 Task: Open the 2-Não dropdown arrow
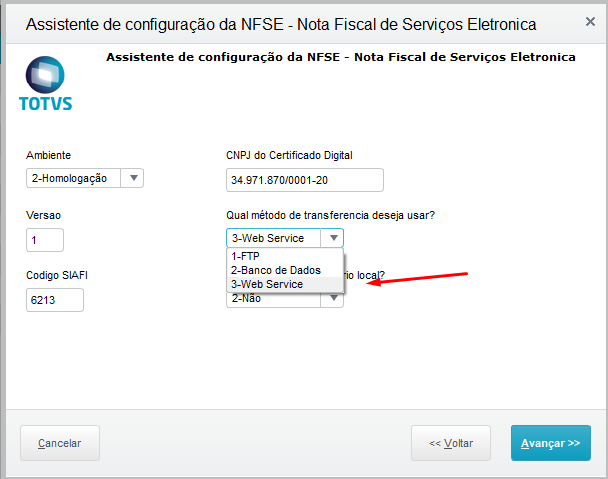pos(334,299)
